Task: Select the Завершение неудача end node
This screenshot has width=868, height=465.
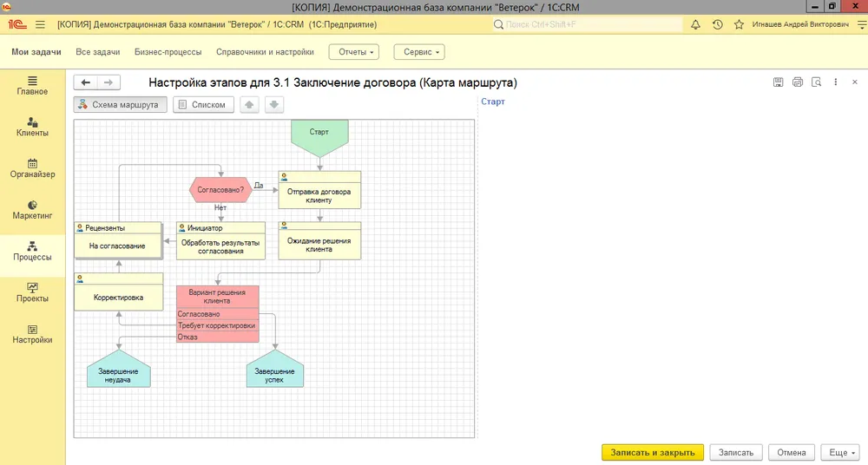Action: point(118,370)
